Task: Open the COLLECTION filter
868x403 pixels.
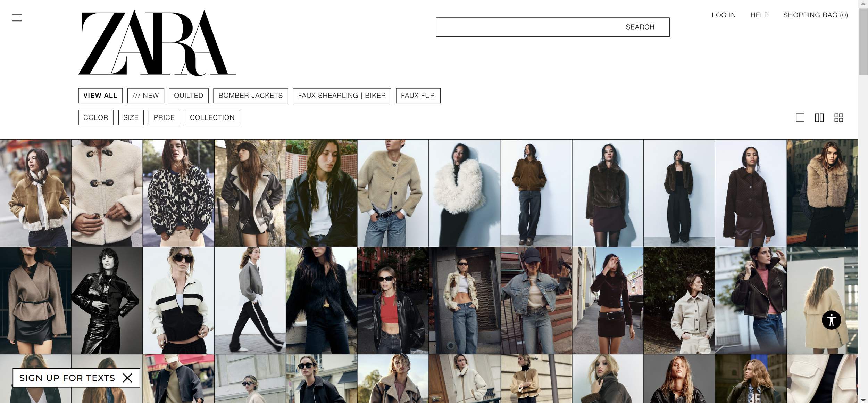Action: (x=212, y=118)
